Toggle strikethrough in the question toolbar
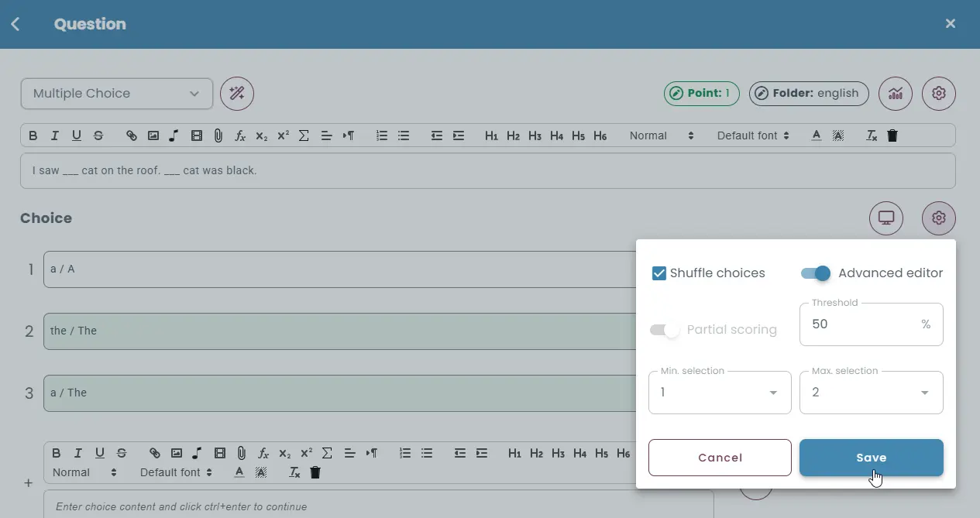 pyautogui.click(x=98, y=136)
